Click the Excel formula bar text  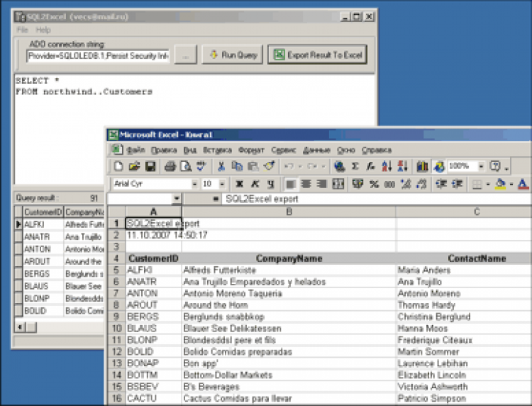click(262, 199)
